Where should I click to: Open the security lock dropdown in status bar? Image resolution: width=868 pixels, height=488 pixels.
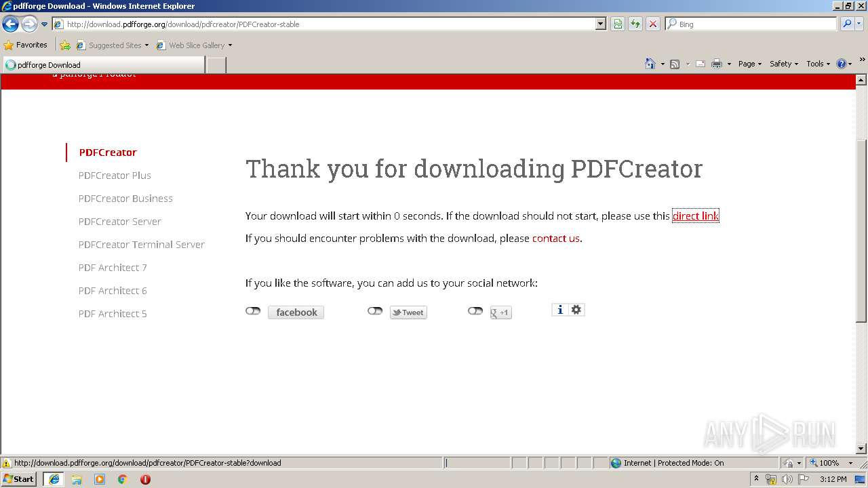click(791, 463)
